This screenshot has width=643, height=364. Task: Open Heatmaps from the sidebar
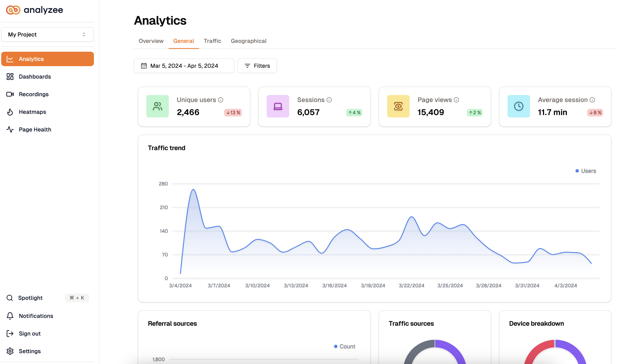48,112
